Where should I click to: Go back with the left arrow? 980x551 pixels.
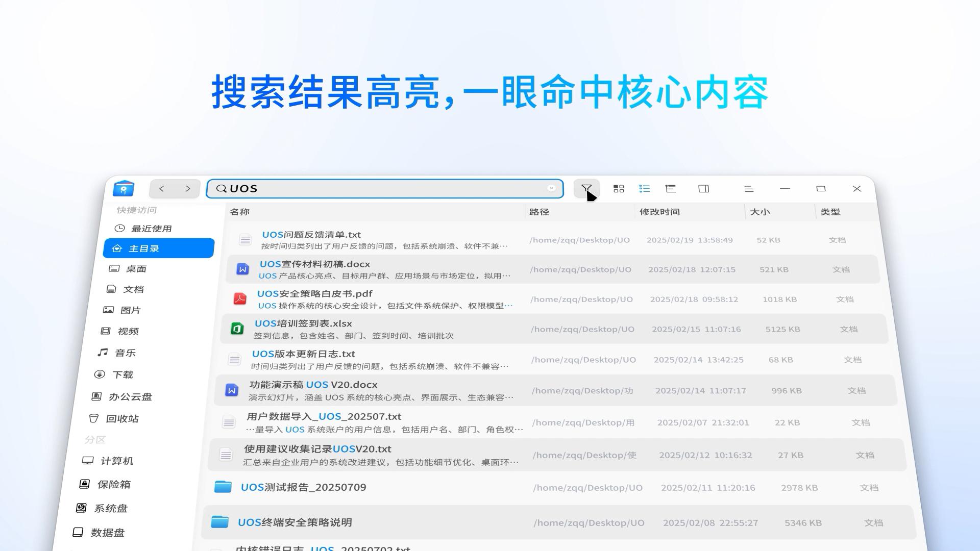click(x=161, y=189)
